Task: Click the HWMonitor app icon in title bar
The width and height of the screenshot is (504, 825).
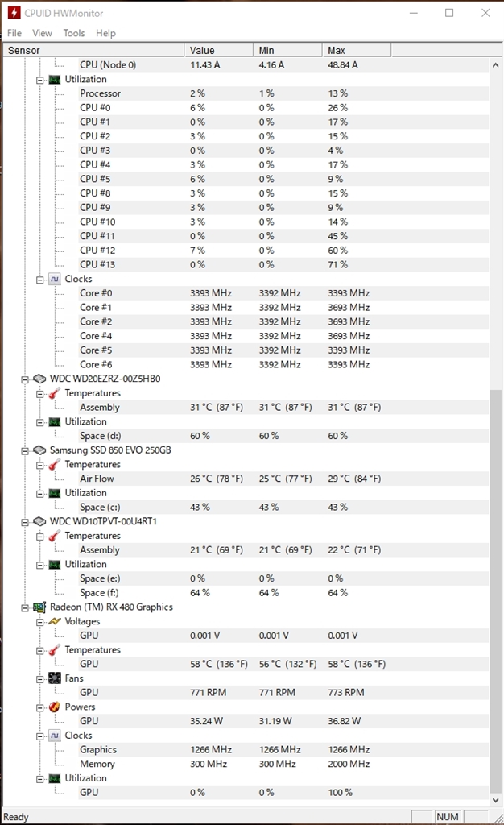Action: [x=14, y=13]
